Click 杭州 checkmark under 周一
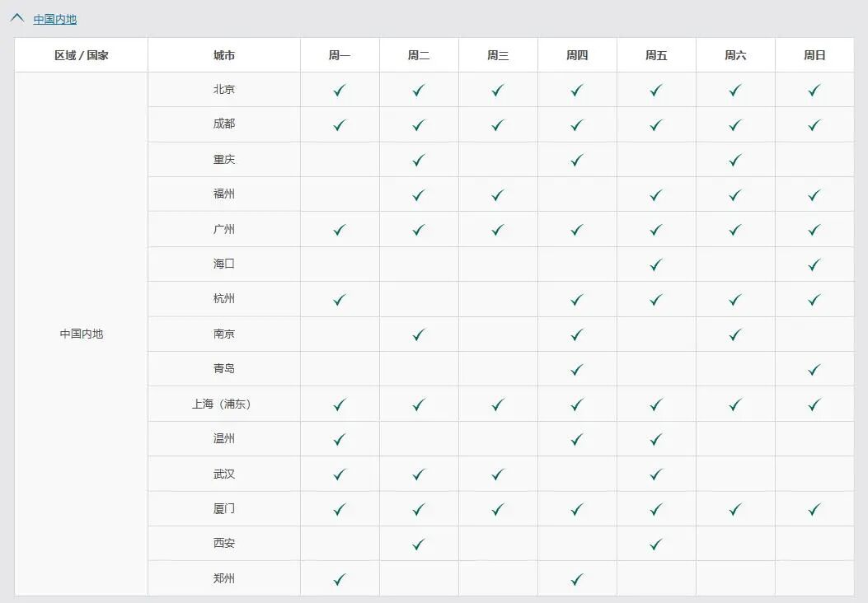 point(340,300)
